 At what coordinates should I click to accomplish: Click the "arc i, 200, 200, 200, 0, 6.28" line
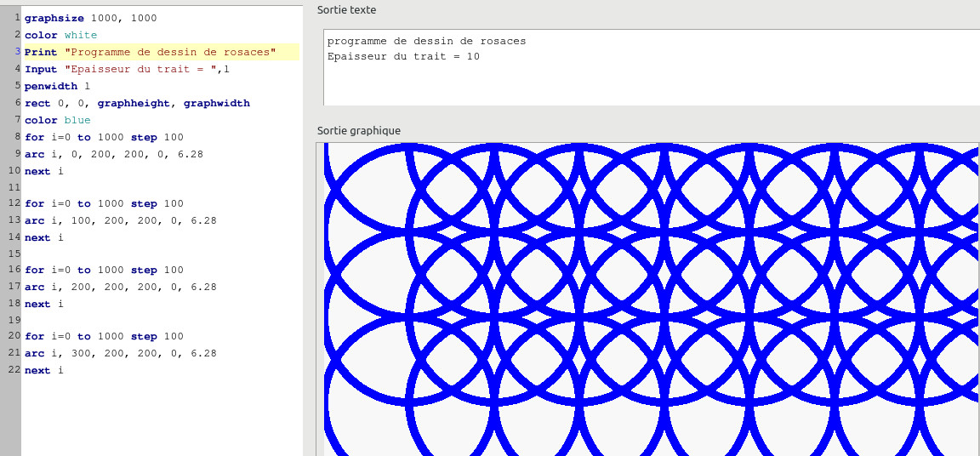coord(121,287)
